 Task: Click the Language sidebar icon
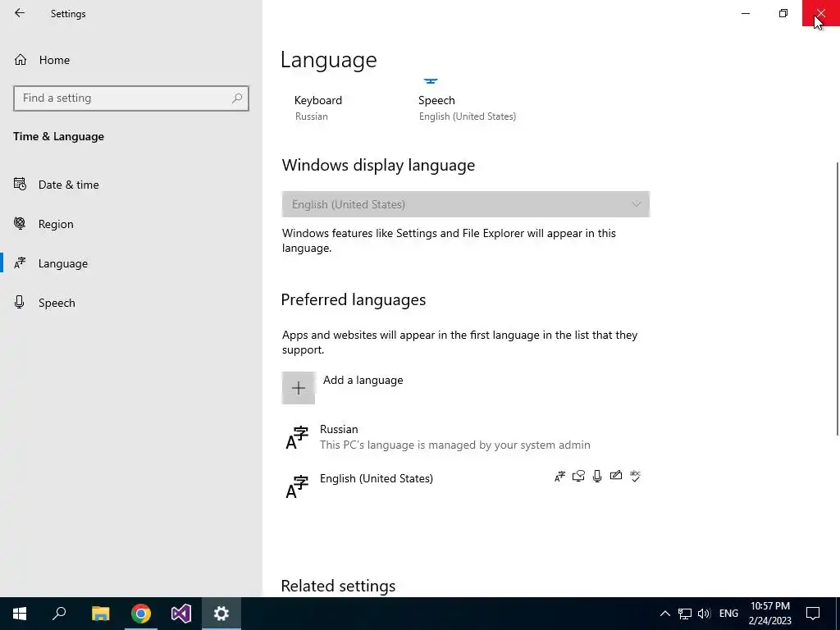20,263
